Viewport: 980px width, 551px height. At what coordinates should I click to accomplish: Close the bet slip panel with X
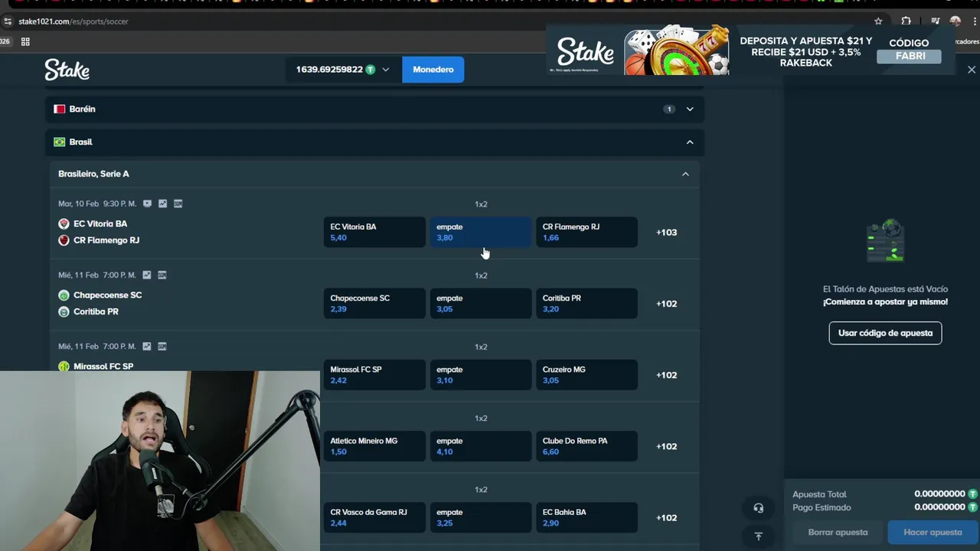tap(971, 70)
